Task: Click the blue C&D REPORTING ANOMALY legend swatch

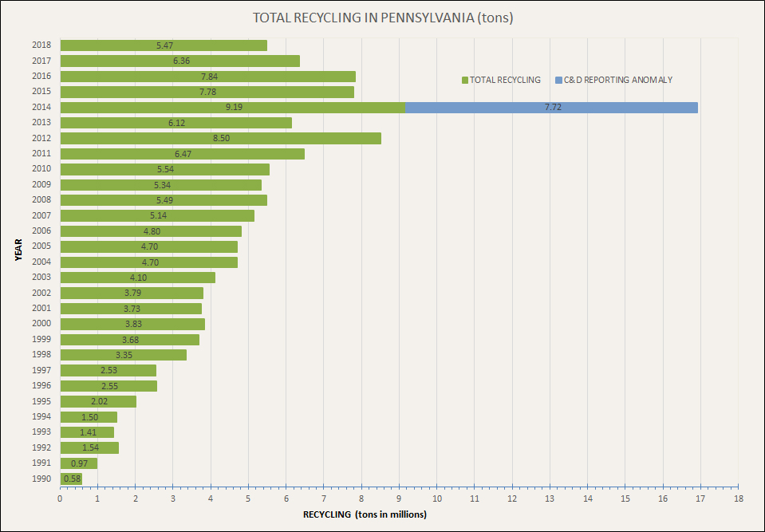Action: click(x=558, y=80)
